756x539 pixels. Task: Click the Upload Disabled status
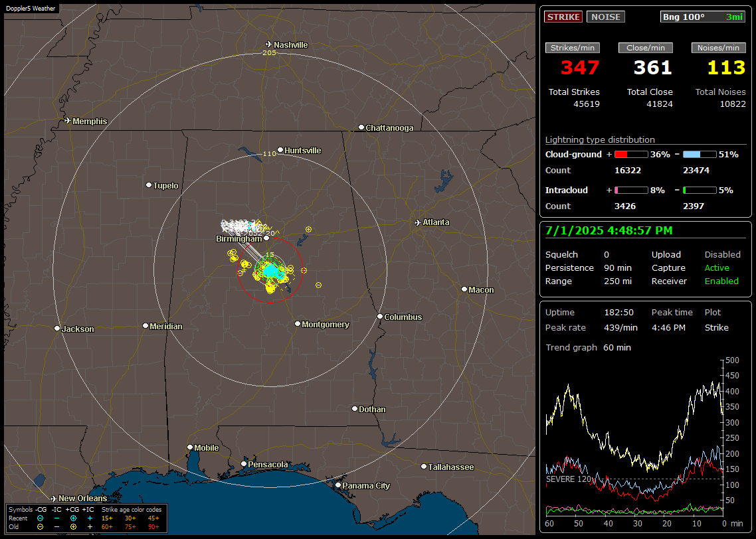(722, 255)
